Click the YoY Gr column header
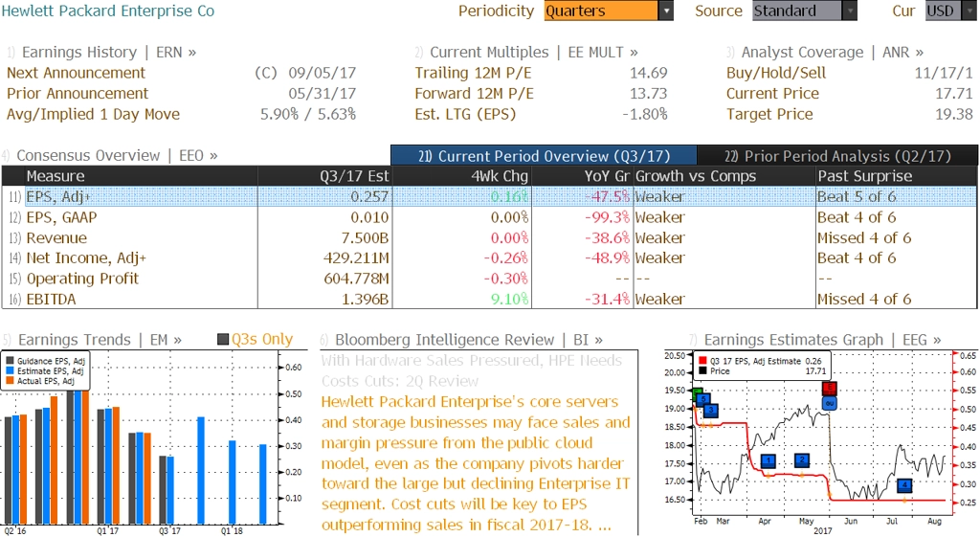Screen dimensions: 980x537 point(582,176)
